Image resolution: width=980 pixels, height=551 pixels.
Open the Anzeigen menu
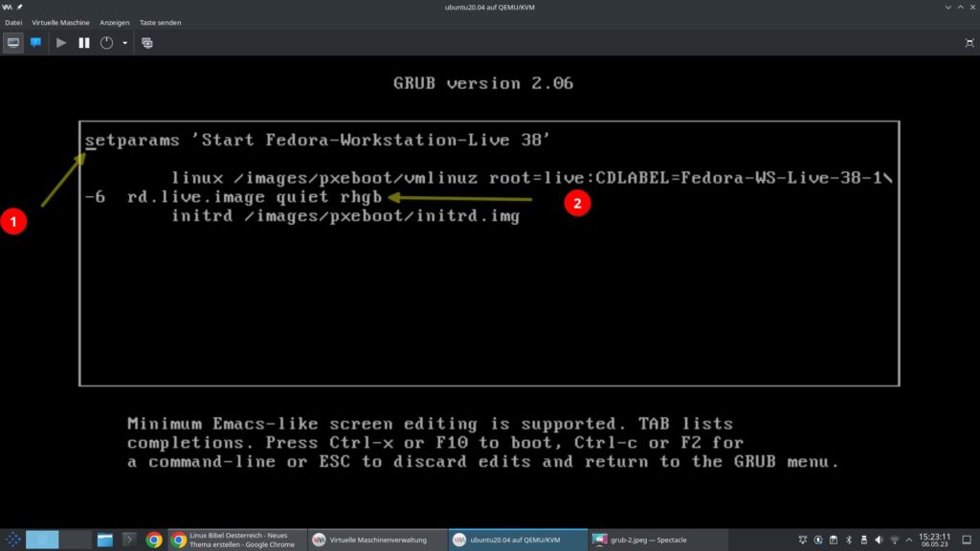pos(115,23)
